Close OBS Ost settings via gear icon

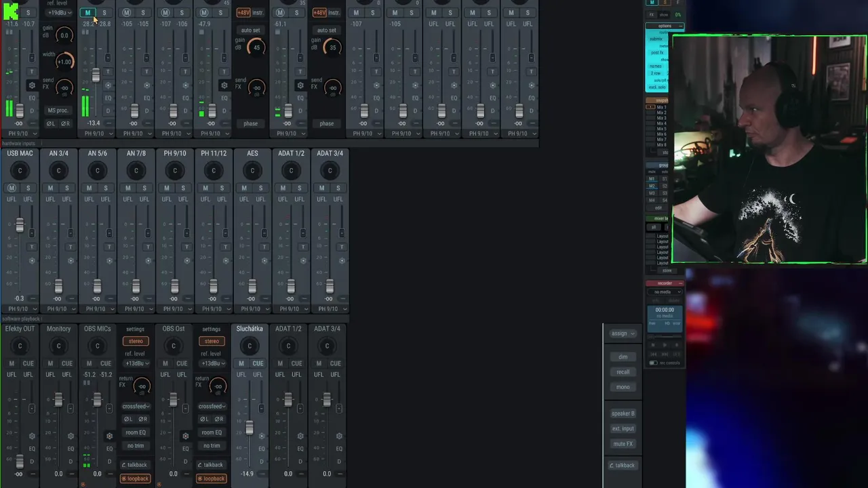[x=185, y=436]
